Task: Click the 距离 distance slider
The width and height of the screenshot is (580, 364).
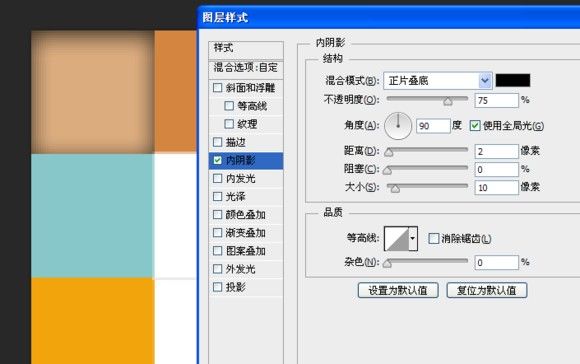Action: click(x=388, y=152)
